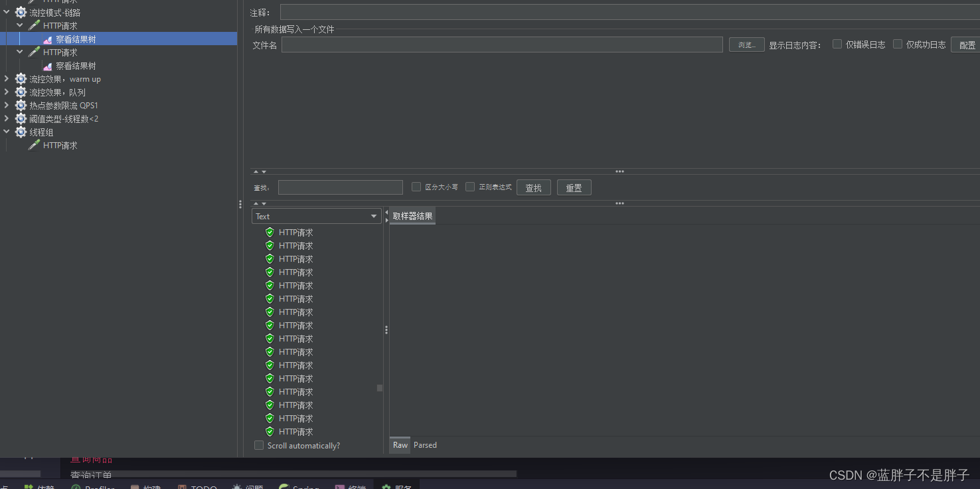Click the 所有数据写入一个文件 section title
The height and width of the screenshot is (489, 980).
295,29
